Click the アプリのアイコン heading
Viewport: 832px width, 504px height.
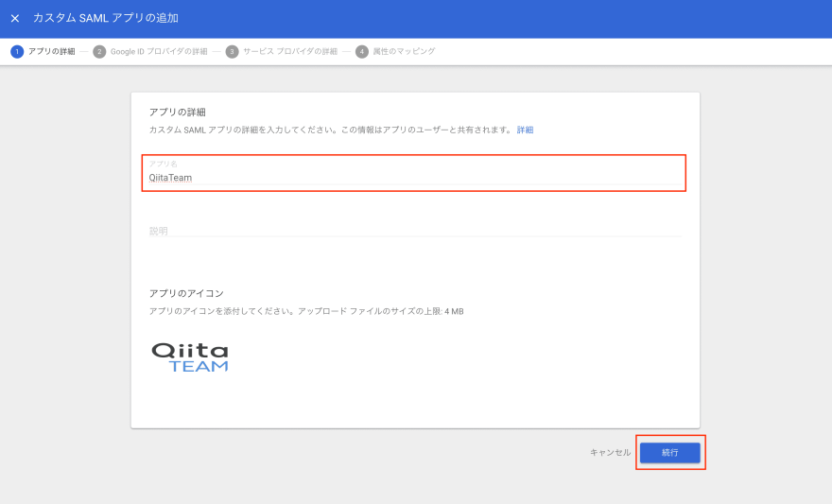tap(186, 293)
